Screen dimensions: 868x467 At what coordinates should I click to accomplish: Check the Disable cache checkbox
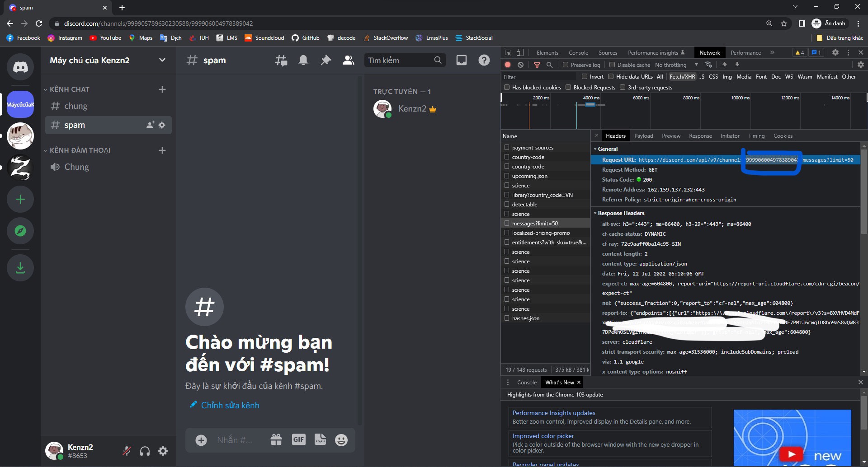[613, 65]
